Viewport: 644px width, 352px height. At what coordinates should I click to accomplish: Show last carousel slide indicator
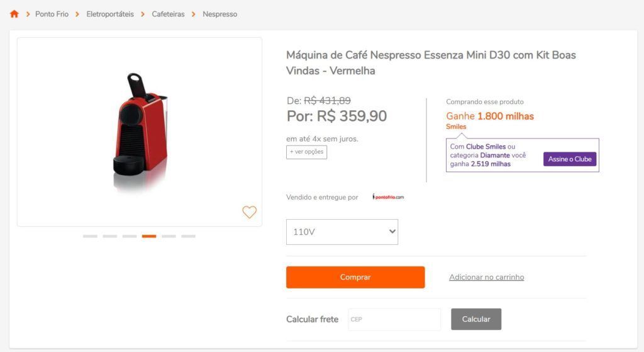[189, 236]
